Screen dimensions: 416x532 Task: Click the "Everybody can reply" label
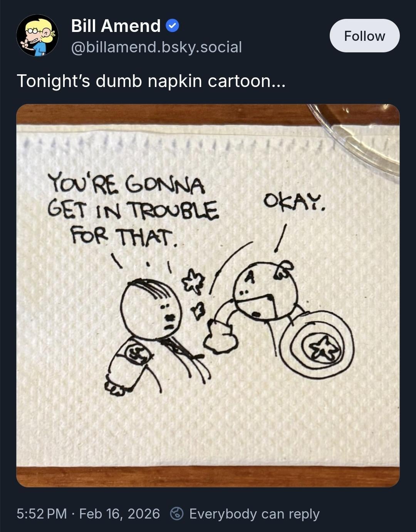point(254,514)
